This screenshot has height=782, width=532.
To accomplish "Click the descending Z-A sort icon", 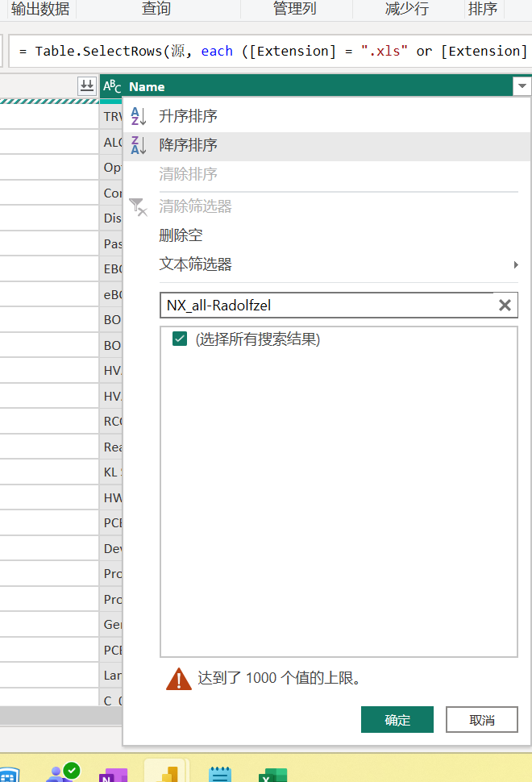I will click(138, 145).
